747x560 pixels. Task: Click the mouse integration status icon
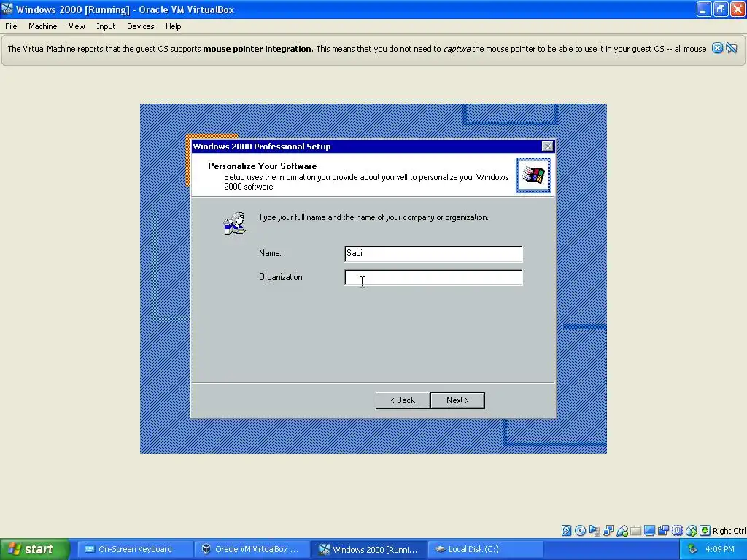click(x=692, y=531)
